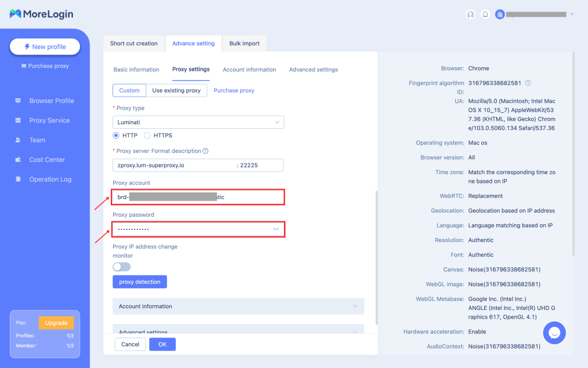Viewport: 588px width, 368px height.
Task: Click the user avatar icon
Action: [500, 14]
